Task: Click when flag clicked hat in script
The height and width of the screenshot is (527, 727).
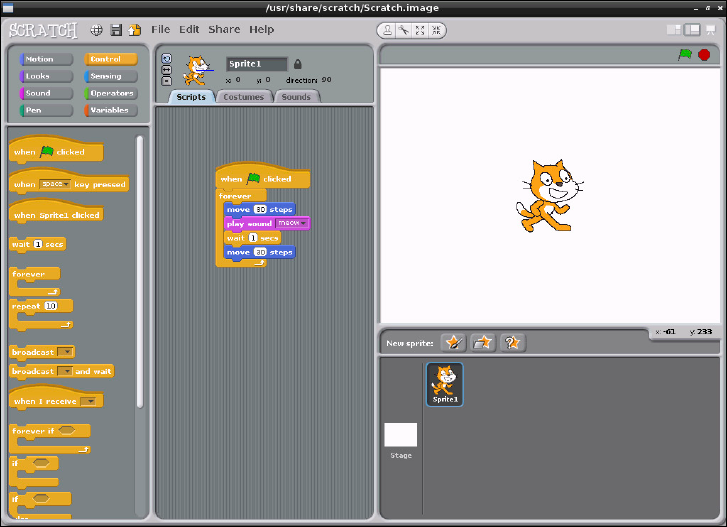Action: click(x=262, y=176)
